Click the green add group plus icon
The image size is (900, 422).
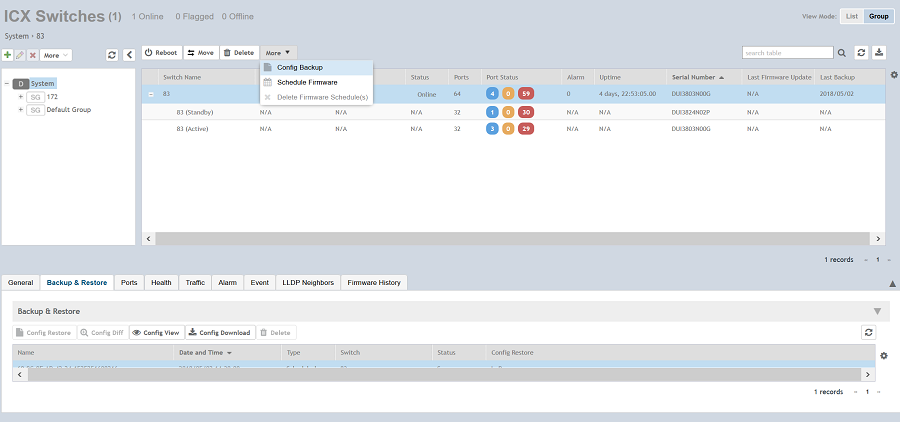coord(7,55)
